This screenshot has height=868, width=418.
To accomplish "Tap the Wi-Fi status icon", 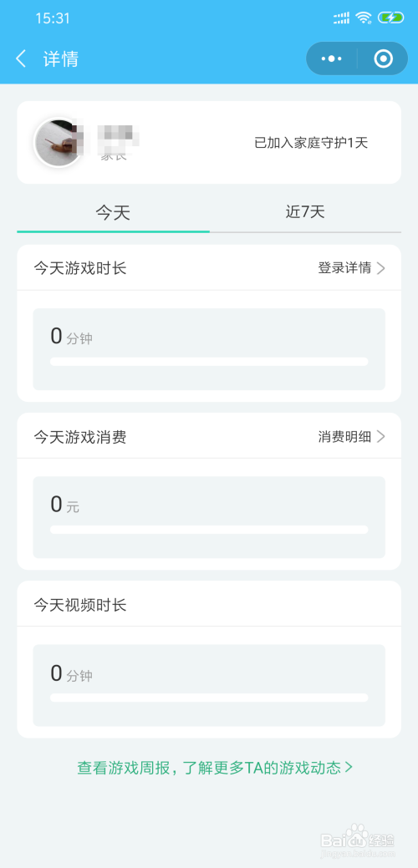I will [x=363, y=18].
